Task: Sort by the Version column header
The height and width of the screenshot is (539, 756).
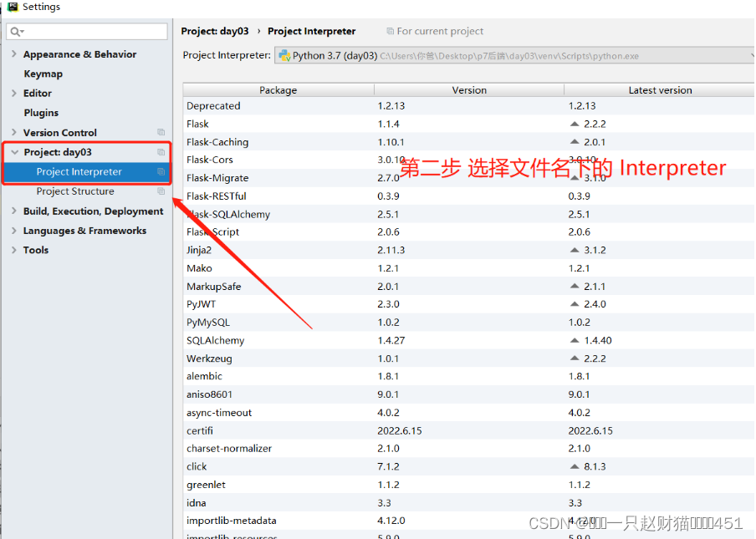Action: pyautogui.click(x=469, y=90)
